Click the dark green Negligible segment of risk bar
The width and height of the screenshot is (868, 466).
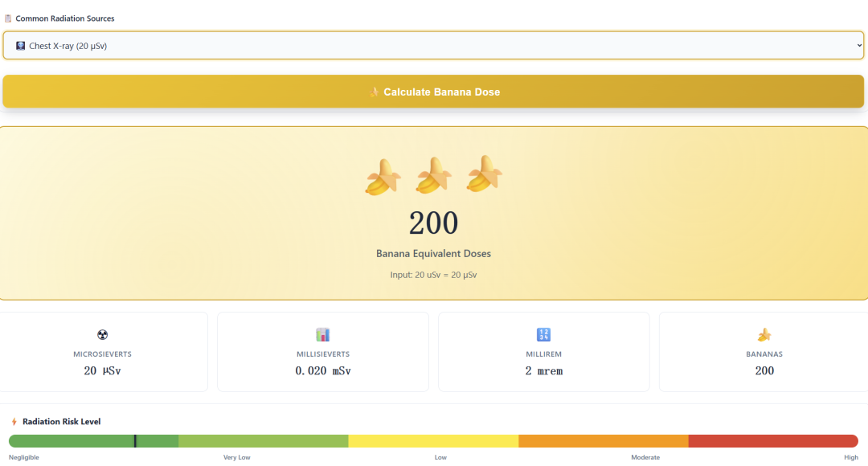coord(93,441)
